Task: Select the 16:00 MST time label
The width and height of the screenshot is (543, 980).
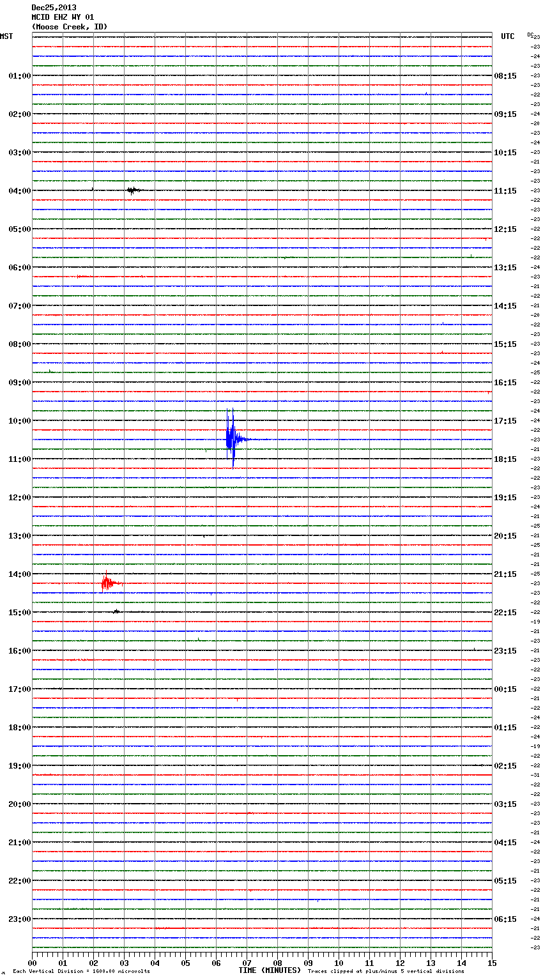Action: pos(19,651)
